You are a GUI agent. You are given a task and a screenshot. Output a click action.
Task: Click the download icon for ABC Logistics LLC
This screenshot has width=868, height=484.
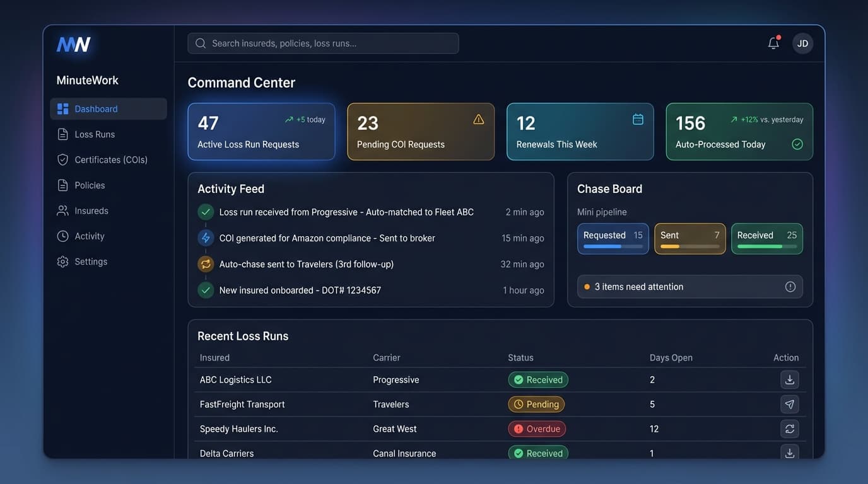pyautogui.click(x=789, y=379)
